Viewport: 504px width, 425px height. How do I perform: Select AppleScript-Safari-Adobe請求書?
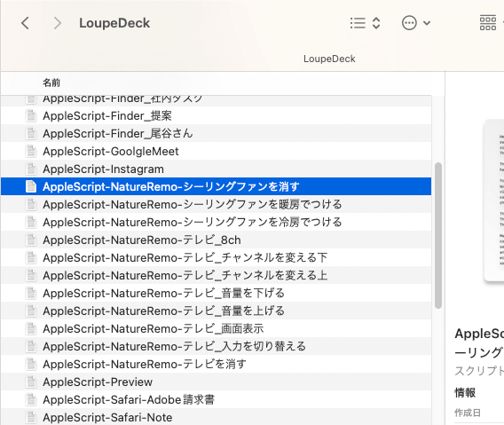tap(216, 399)
